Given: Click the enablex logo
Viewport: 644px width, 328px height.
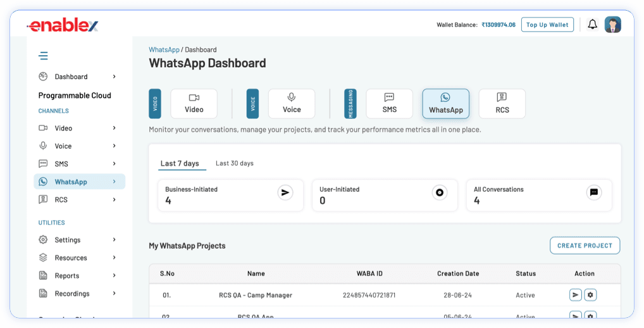Looking at the screenshot, I should coord(63,25).
